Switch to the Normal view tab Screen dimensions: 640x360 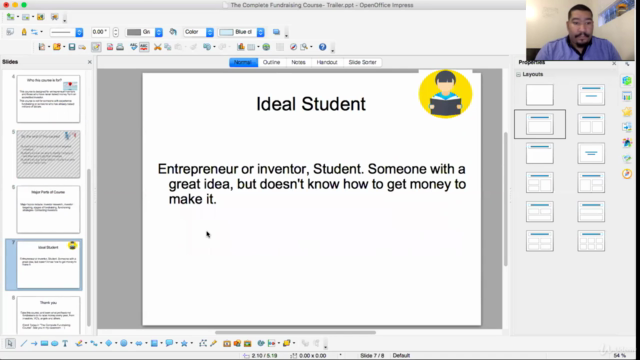click(243, 62)
